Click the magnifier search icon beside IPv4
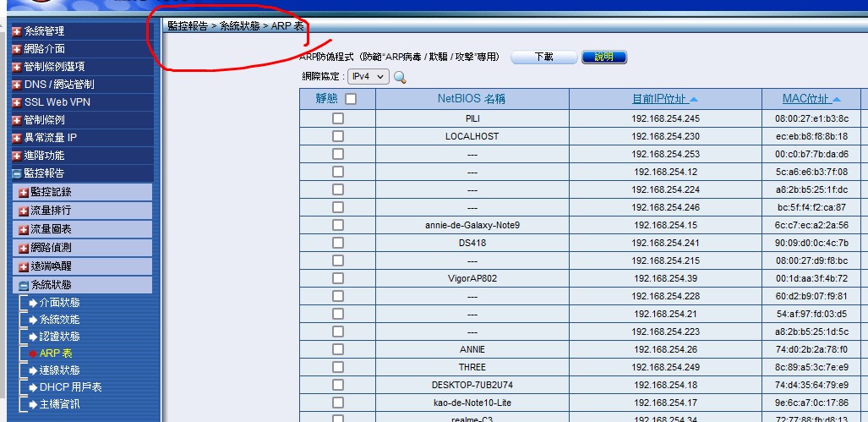Screen dimensions: 868x422 click(x=400, y=78)
